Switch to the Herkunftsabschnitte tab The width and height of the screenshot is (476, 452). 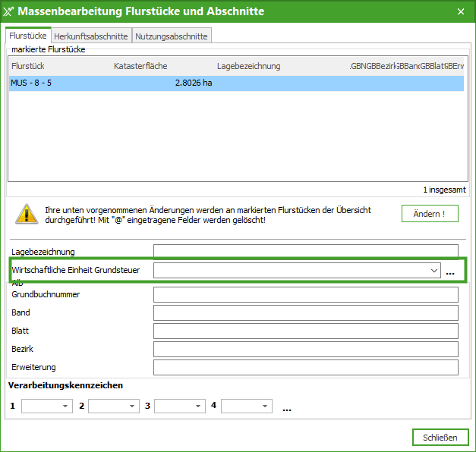click(91, 36)
